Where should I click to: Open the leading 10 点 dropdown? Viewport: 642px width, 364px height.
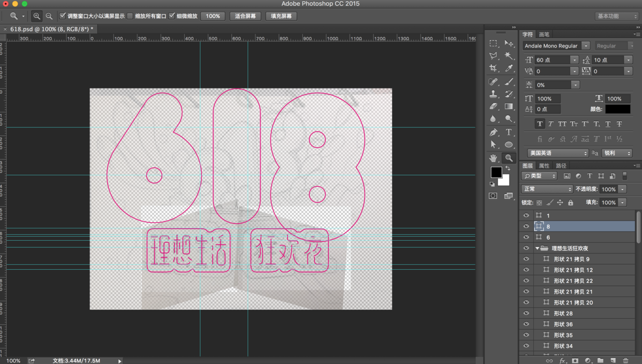click(x=628, y=60)
